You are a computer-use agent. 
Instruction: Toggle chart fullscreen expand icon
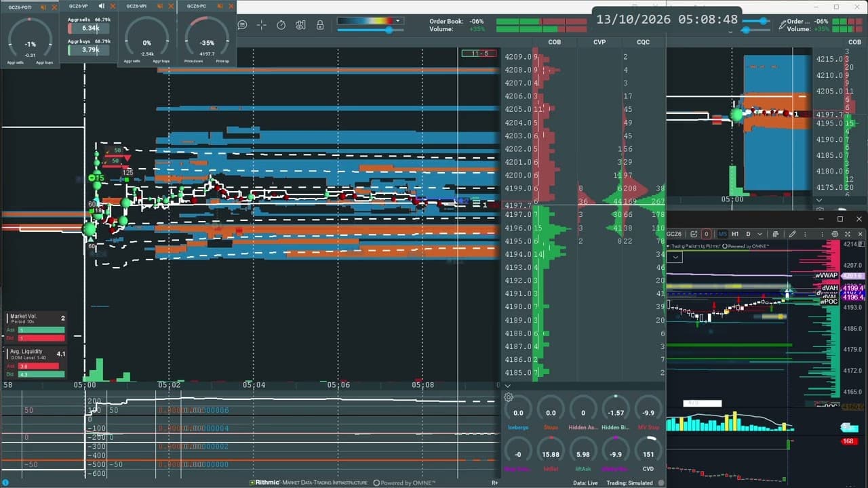(x=848, y=234)
